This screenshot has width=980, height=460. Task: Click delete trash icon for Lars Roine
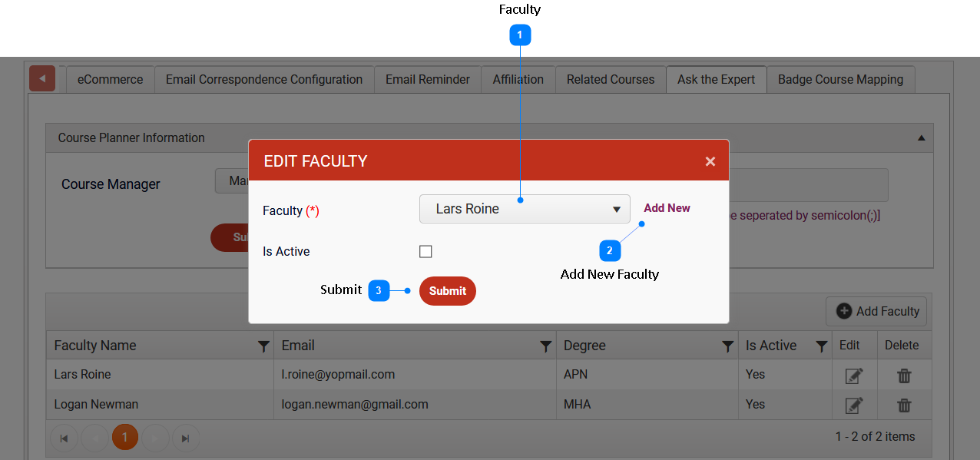click(904, 376)
